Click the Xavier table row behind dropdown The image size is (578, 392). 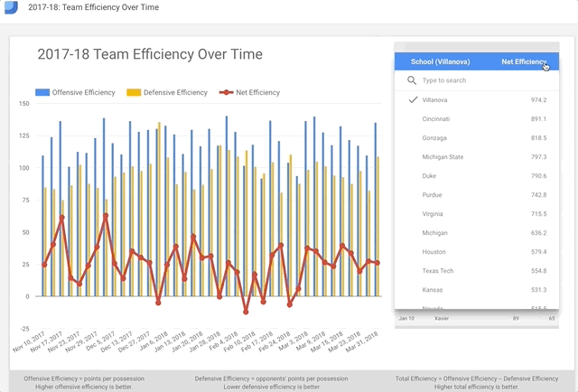coord(477,318)
